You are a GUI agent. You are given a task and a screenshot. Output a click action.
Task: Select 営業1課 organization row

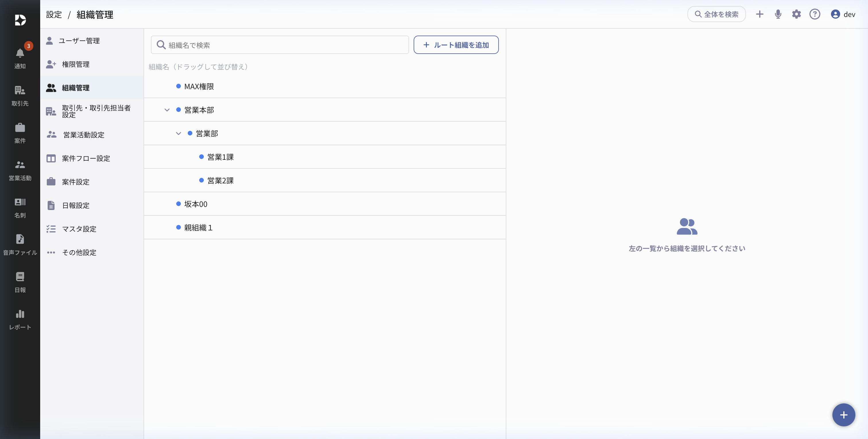(220, 157)
